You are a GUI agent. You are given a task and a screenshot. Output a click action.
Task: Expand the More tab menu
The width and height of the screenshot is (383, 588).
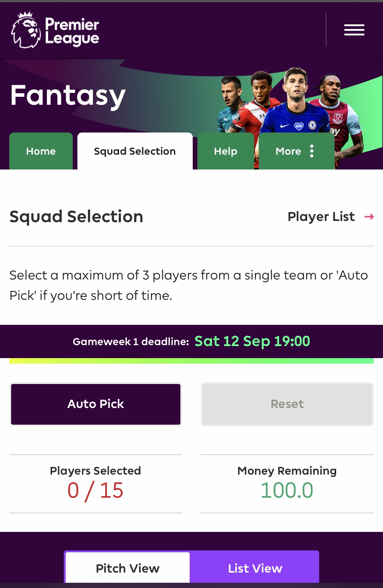288,151
